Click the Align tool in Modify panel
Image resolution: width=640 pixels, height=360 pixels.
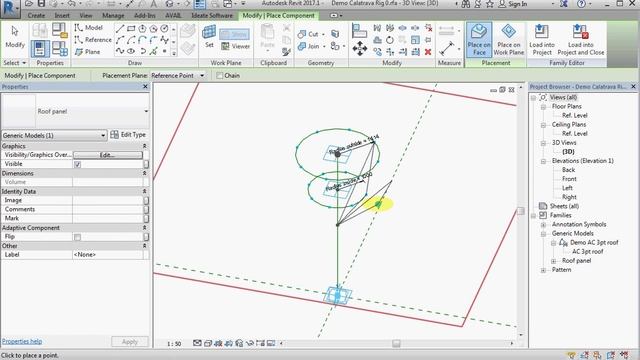coord(359,31)
